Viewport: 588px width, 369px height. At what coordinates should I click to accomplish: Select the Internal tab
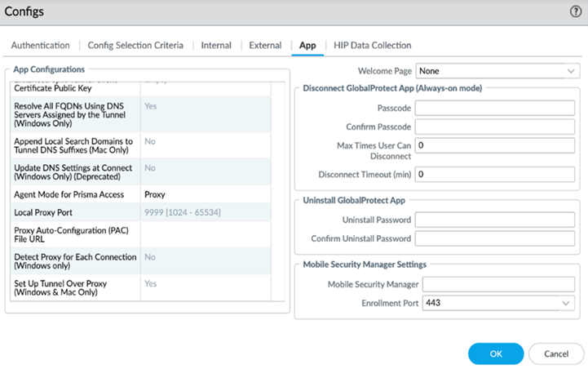click(x=216, y=45)
